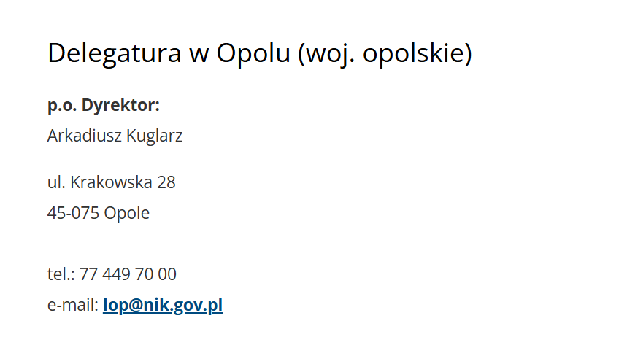Click the street name Krakowska
Image resolution: width=627 pixels, height=364 pixels.
(111, 182)
